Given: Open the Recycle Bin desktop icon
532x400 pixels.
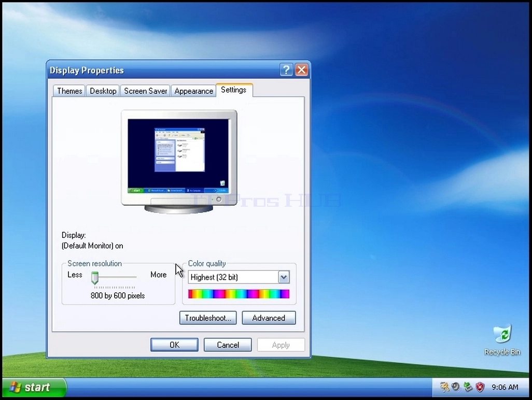Looking at the screenshot, I should [x=502, y=339].
